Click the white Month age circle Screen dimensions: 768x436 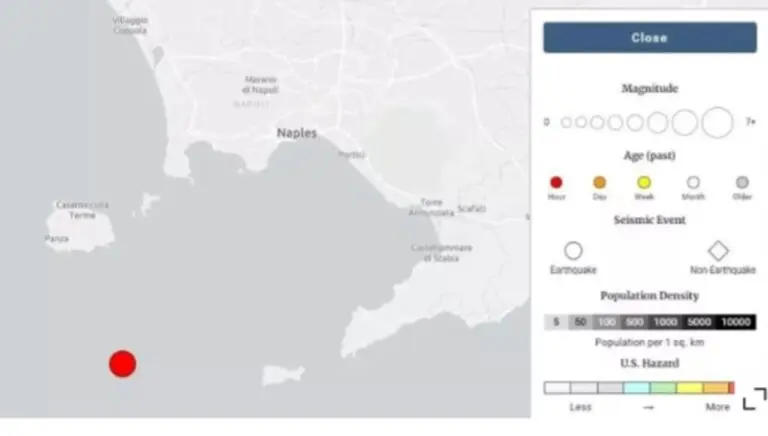[x=693, y=183]
